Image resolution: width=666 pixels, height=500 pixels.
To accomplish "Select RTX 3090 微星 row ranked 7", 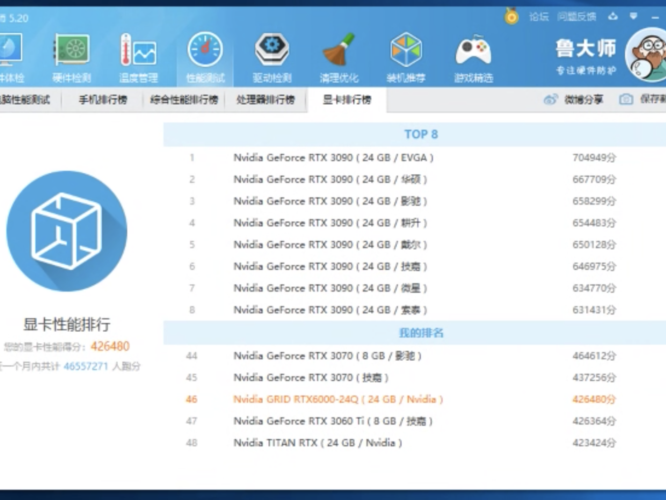I will tap(415, 288).
